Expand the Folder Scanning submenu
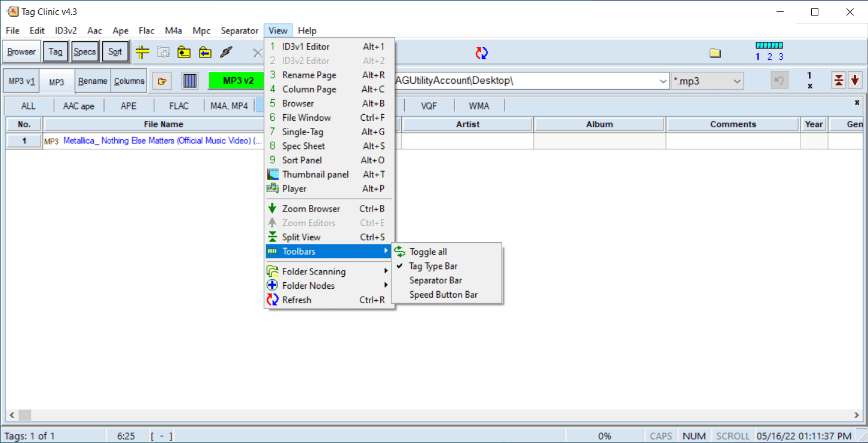 coord(330,271)
